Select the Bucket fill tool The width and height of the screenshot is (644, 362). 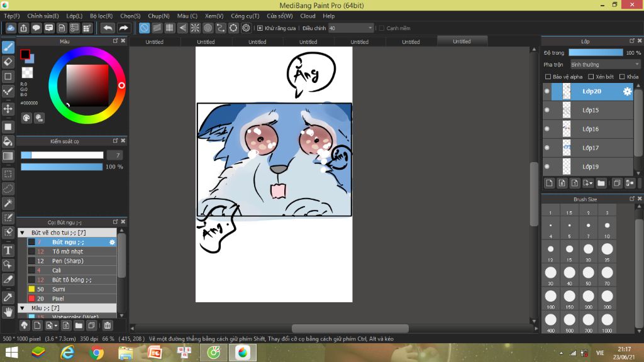coord(8,141)
